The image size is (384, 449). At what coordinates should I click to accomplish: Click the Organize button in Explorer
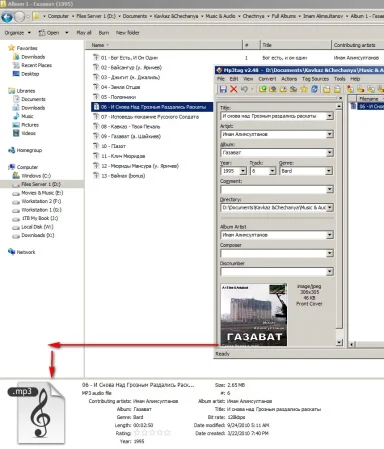point(17,33)
